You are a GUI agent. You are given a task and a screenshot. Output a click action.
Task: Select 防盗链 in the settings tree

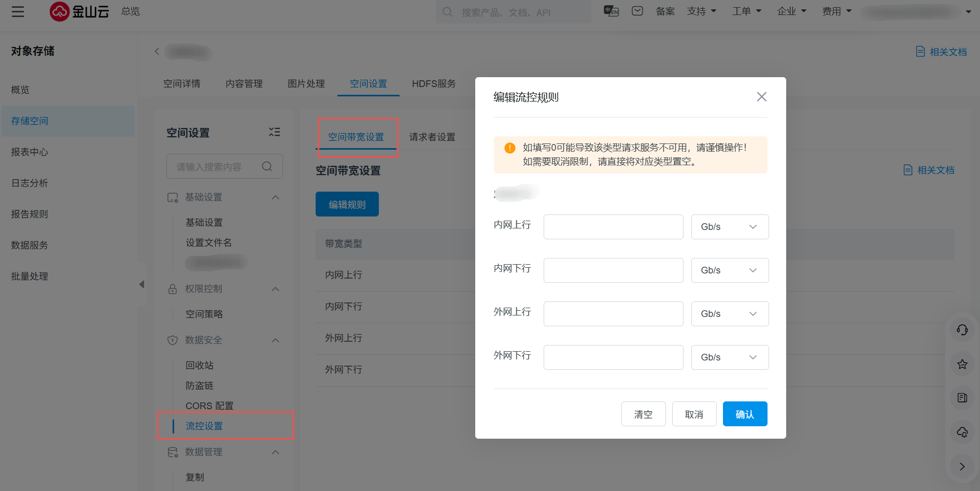pyautogui.click(x=200, y=386)
